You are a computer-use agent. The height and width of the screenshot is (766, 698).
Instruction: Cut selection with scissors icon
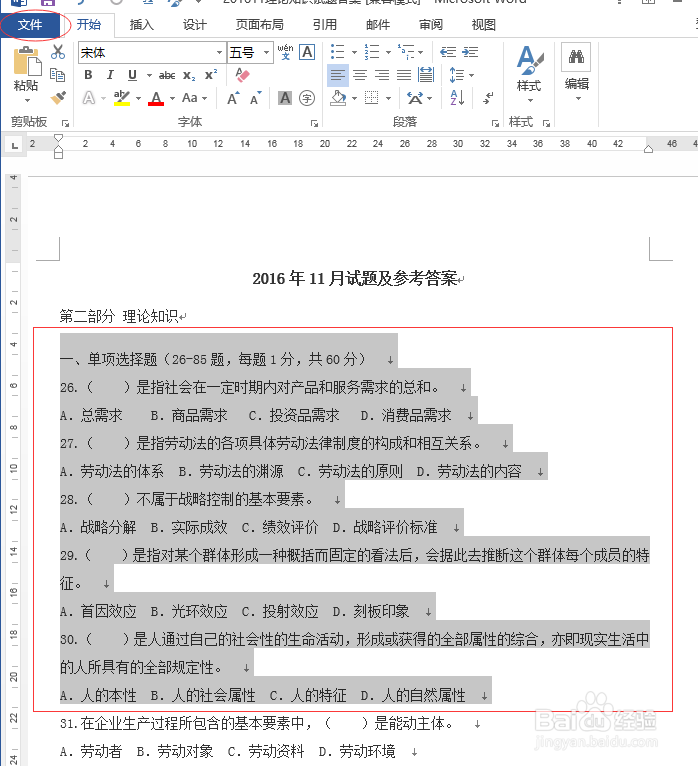(x=58, y=51)
